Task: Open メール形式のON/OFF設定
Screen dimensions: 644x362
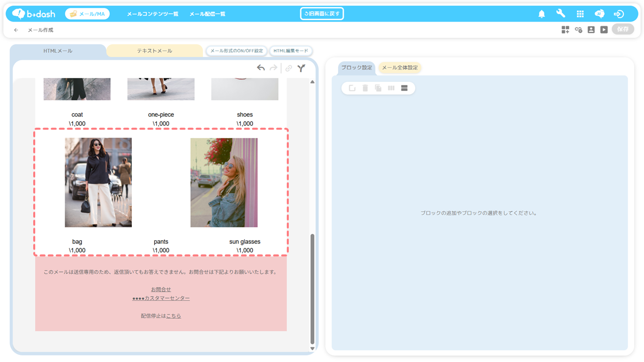Action: pos(236,51)
